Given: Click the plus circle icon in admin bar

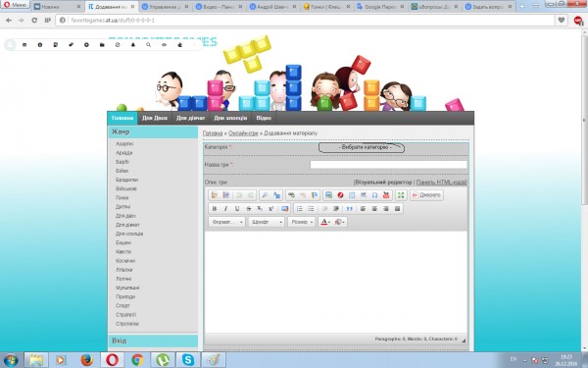Looking at the screenshot, I should pos(86,45).
